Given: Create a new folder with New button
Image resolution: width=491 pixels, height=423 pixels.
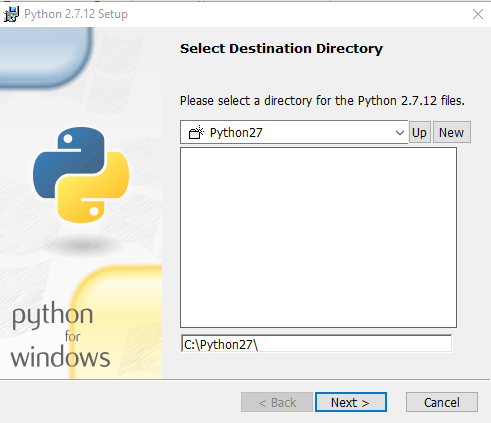Looking at the screenshot, I should coord(451,132).
